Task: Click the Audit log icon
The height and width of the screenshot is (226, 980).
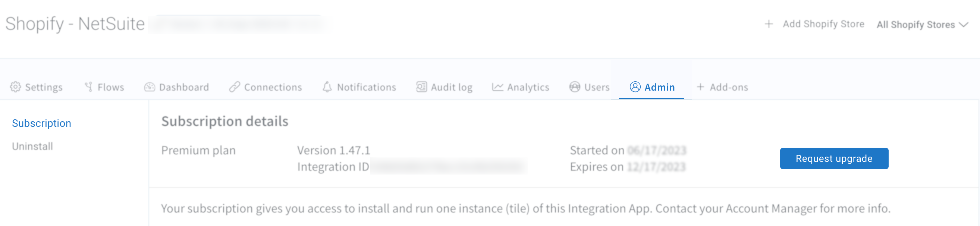Action: pos(421,87)
